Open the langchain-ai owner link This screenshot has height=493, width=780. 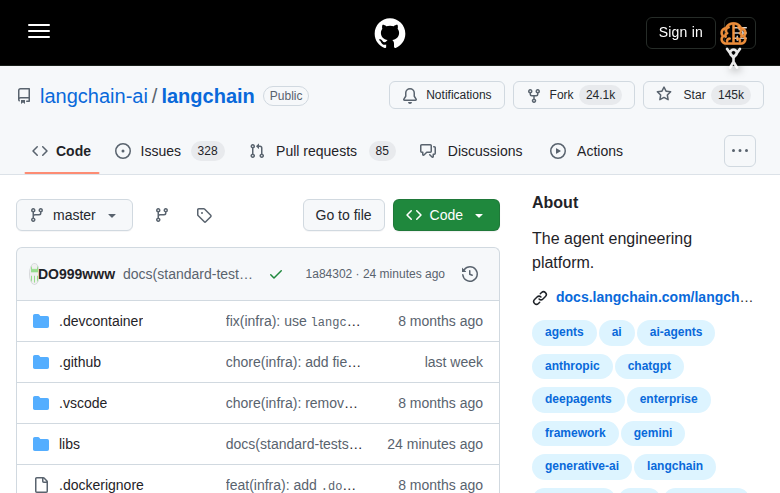(94, 96)
